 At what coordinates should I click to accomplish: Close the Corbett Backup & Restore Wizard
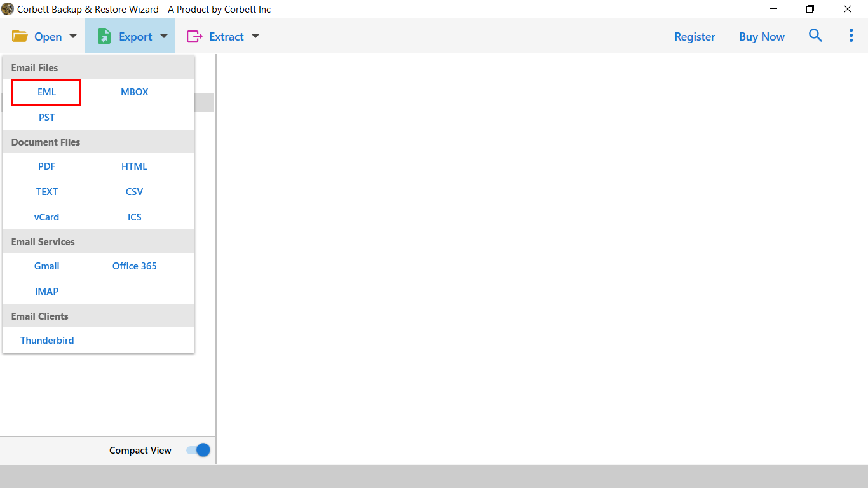848,9
